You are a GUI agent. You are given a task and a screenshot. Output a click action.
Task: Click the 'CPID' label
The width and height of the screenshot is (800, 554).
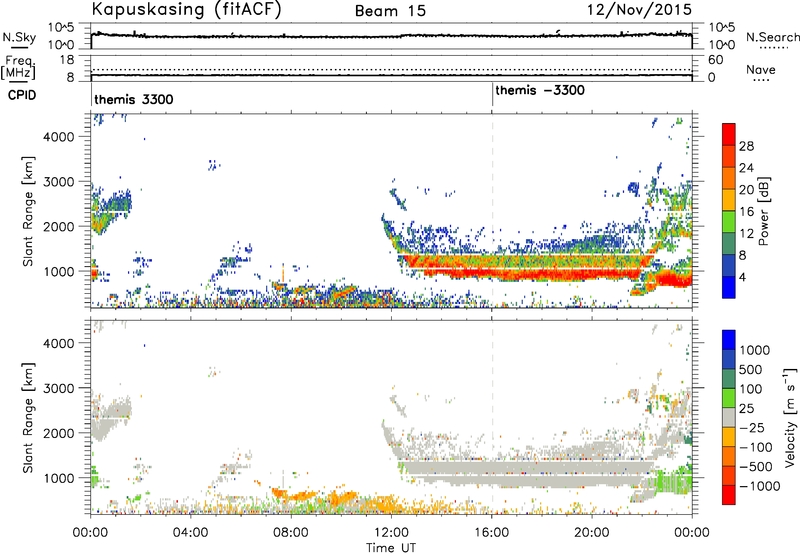[x=22, y=95]
